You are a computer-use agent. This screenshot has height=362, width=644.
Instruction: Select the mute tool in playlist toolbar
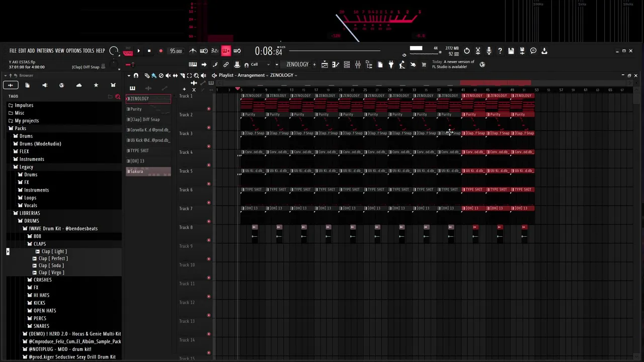point(168,75)
